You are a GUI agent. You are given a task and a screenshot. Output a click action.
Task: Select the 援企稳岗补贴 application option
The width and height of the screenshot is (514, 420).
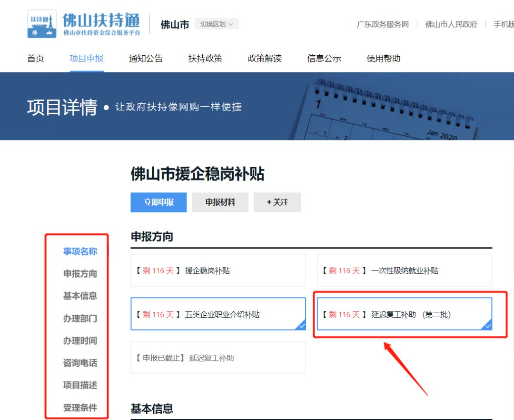coord(218,270)
